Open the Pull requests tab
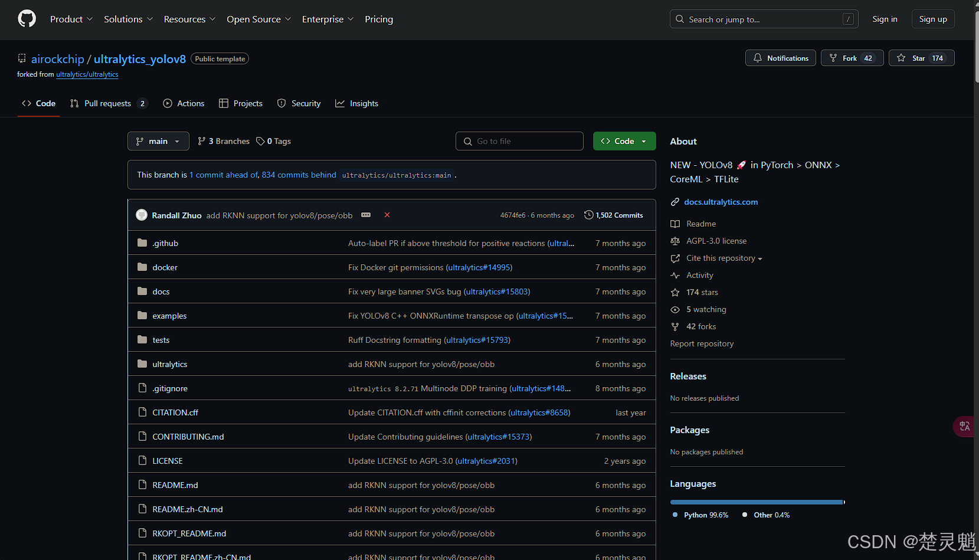Screen dimensions: 979x560 point(109,103)
